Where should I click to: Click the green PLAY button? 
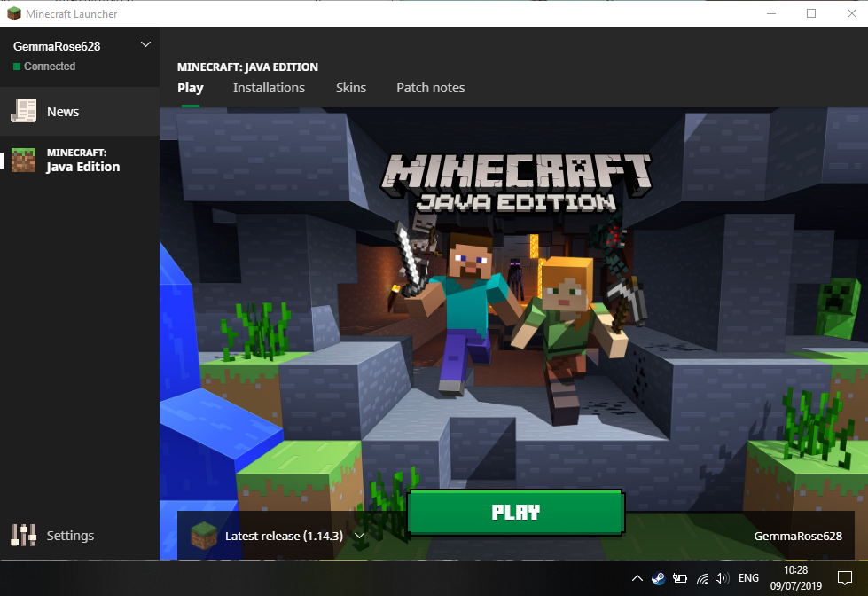(516, 513)
